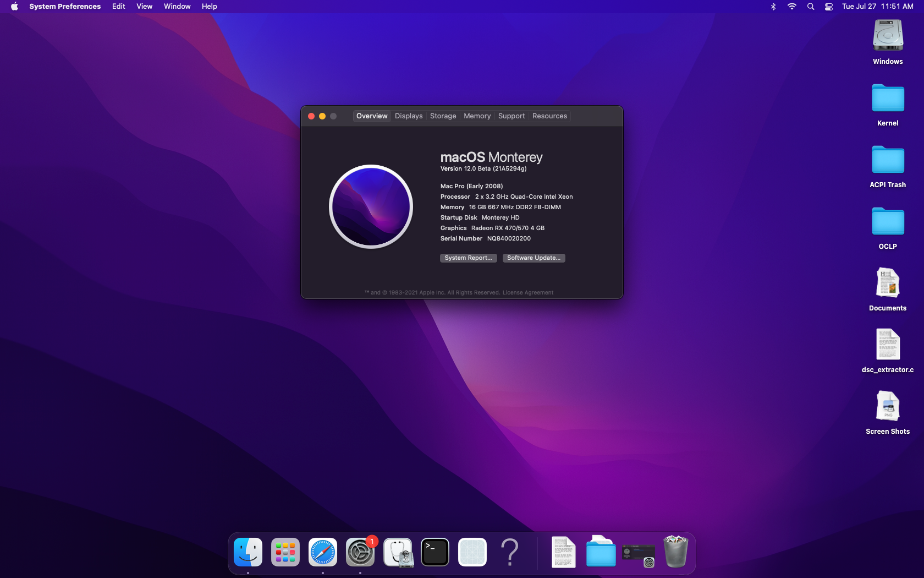Open the blue folder stack in Dock

coord(601,551)
